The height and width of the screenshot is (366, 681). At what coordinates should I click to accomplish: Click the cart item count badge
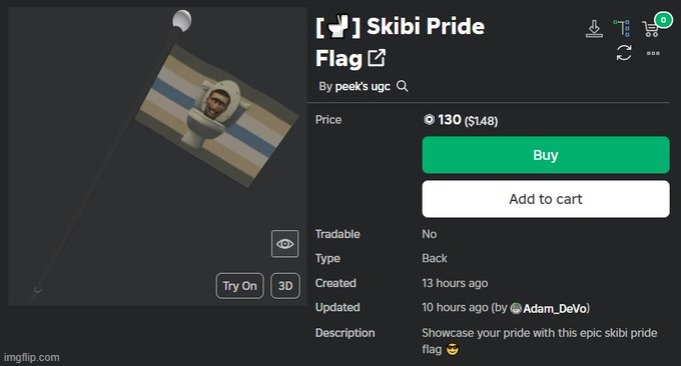pos(663,20)
